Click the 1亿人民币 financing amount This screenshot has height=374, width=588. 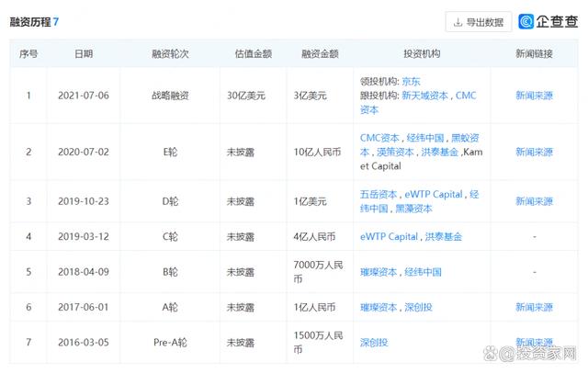click(314, 308)
